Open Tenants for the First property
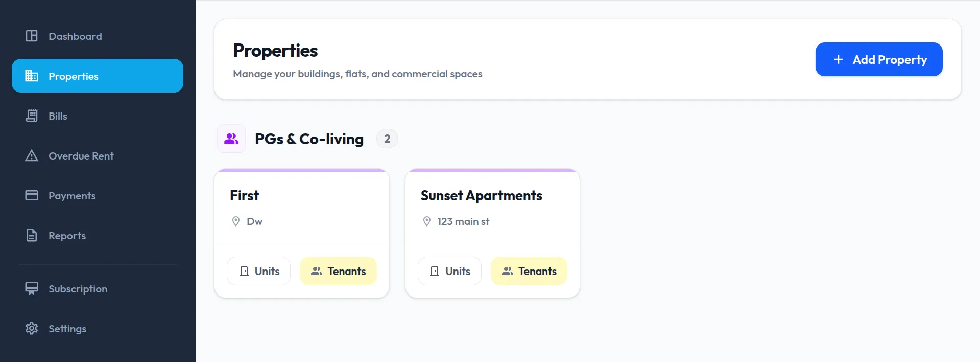The width and height of the screenshot is (980, 362). (338, 271)
